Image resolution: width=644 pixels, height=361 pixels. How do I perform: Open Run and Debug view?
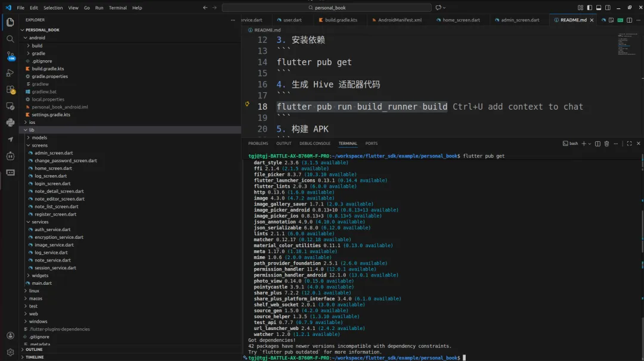[x=10, y=73]
